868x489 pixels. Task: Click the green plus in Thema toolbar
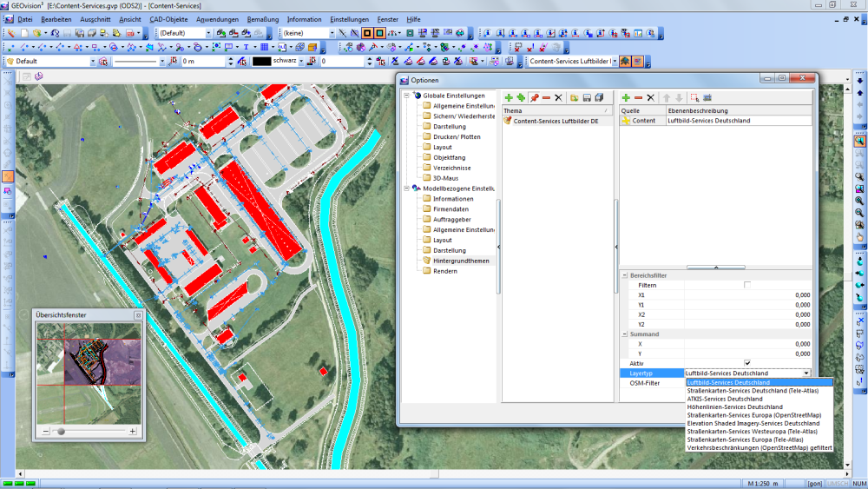(x=509, y=98)
